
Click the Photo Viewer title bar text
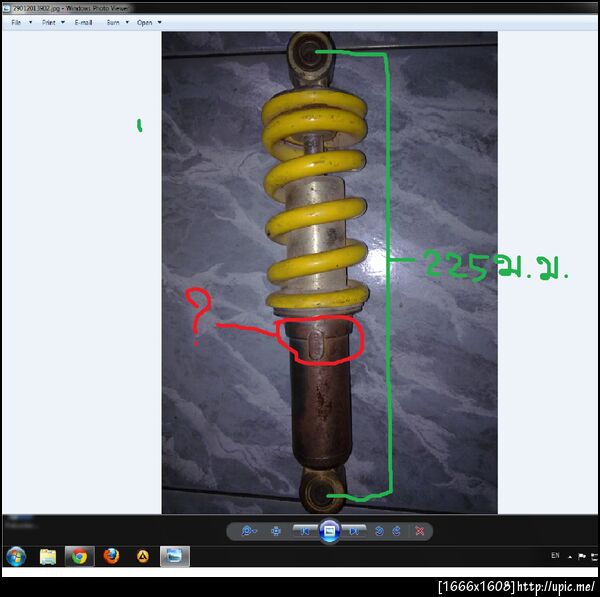(x=71, y=8)
